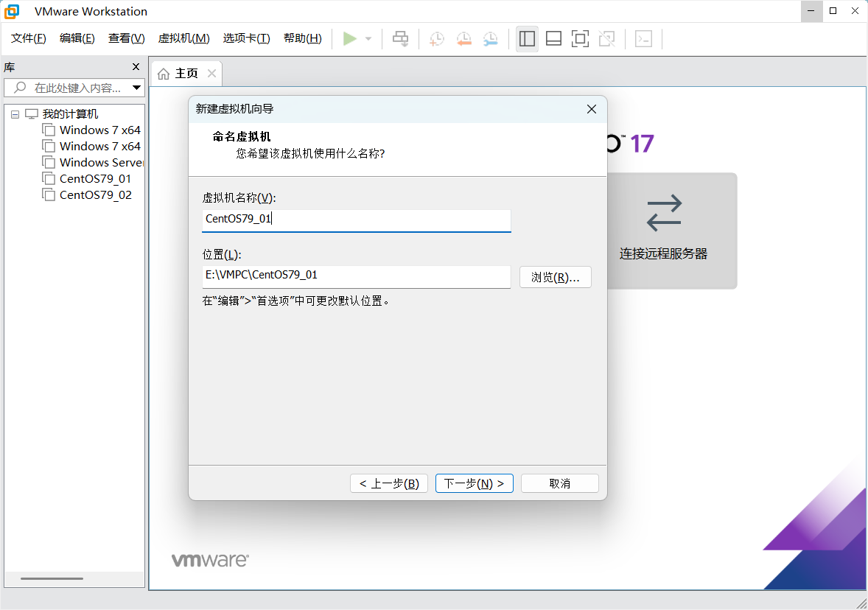Screen dimensions: 868x610
Task: Close the 库 library panel
Action: 136,67
